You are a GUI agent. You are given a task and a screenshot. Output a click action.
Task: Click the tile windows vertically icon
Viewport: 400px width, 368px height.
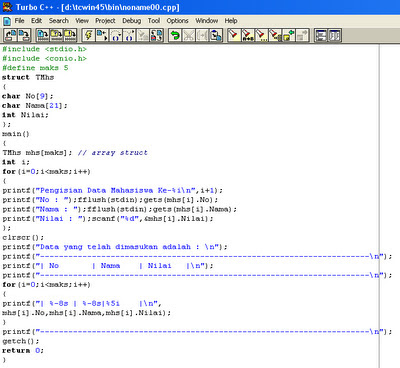point(335,35)
